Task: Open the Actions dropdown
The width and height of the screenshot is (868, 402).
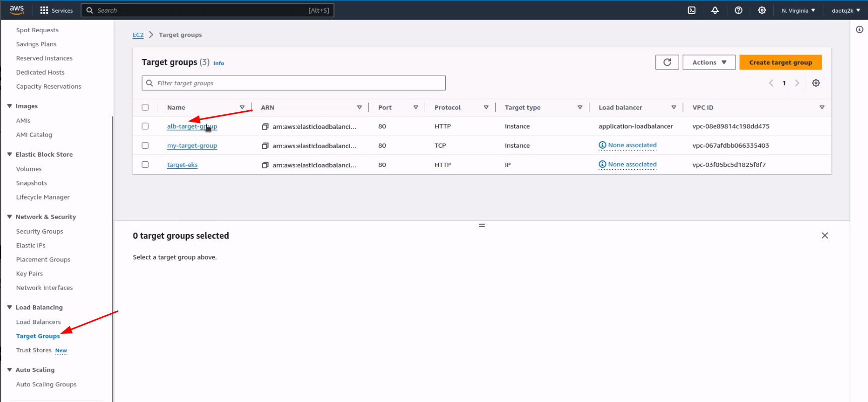Action: (709, 62)
